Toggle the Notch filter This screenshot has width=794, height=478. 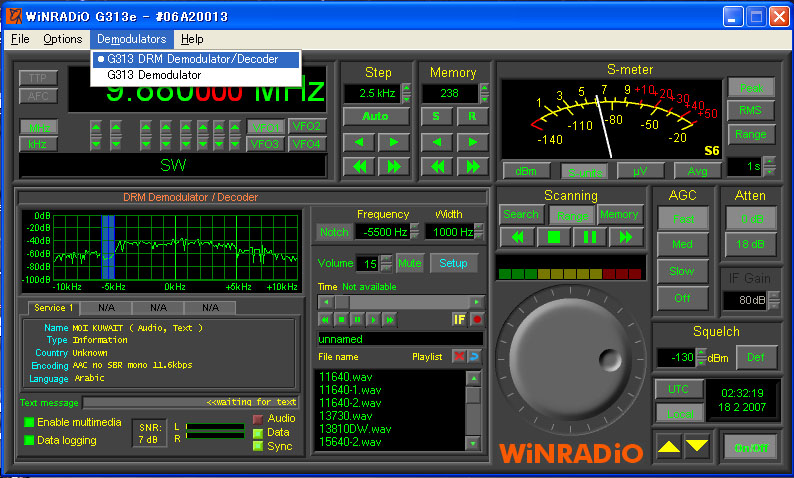(334, 232)
